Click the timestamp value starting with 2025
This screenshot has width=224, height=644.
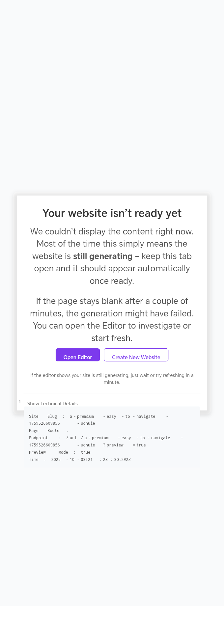click(91, 460)
